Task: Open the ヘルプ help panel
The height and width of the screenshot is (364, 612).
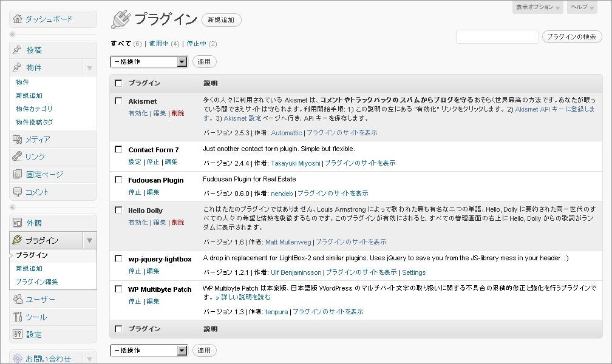Action: [x=582, y=7]
